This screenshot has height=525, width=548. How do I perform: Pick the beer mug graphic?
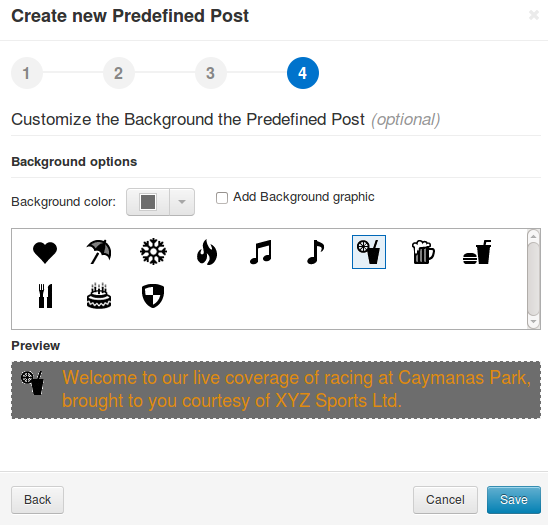[x=423, y=252]
